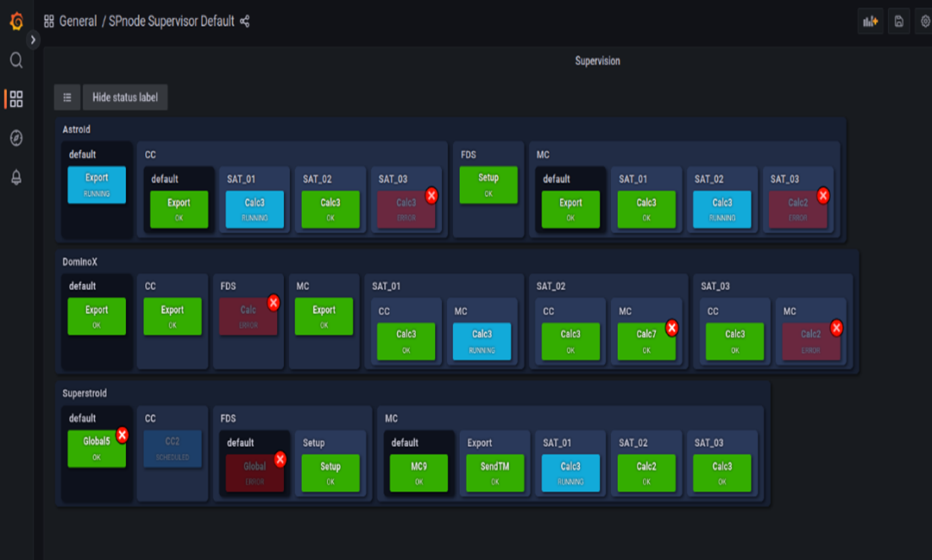Viewport: 932px width, 560px height.
Task: Save the dashboard using the save icon
Action: point(898,21)
